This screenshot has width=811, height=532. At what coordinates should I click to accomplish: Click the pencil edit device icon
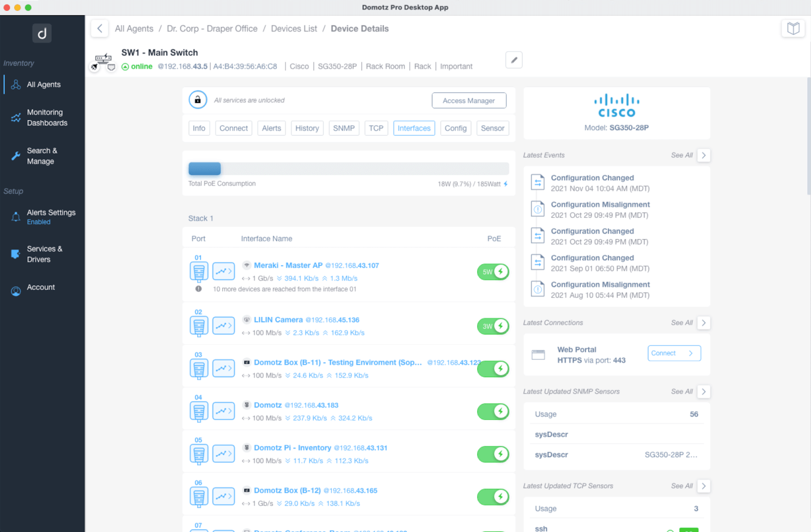514,60
